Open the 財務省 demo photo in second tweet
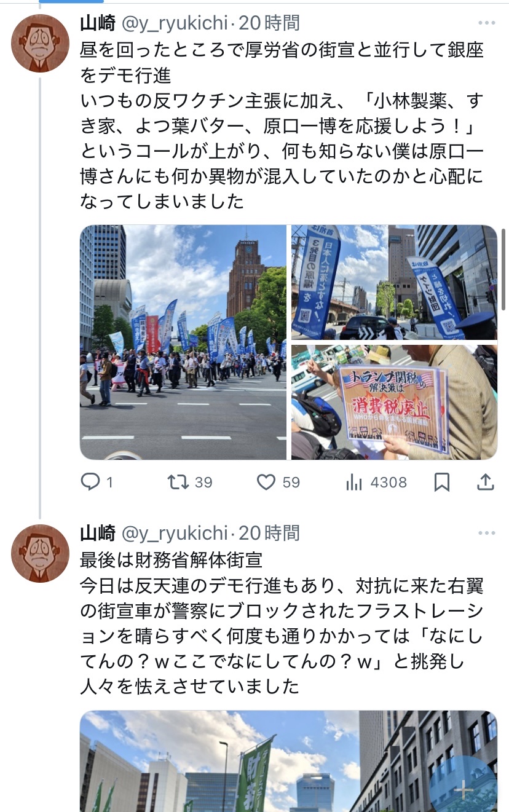The image size is (509, 812). (x=288, y=761)
